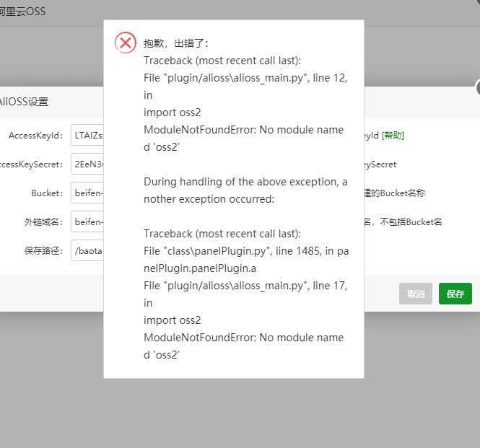The image size is (480, 448).
Task: Click the green 保存 save button
Action: click(455, 294)
